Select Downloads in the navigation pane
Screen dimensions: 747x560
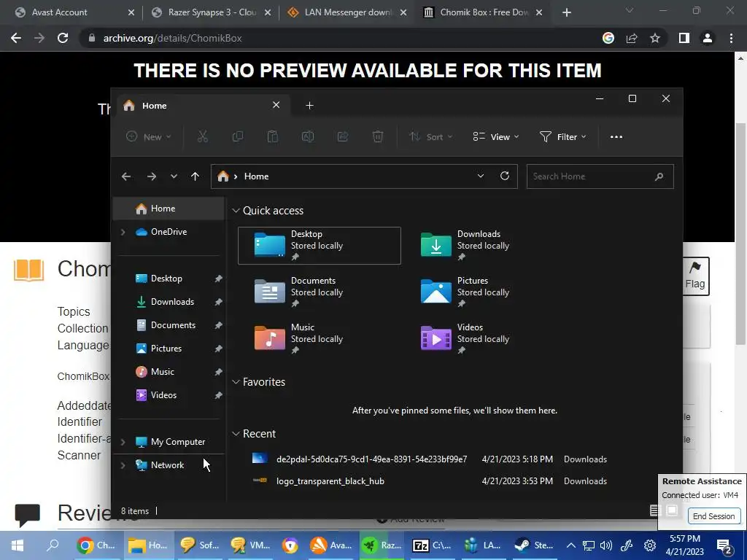point(169,302)
